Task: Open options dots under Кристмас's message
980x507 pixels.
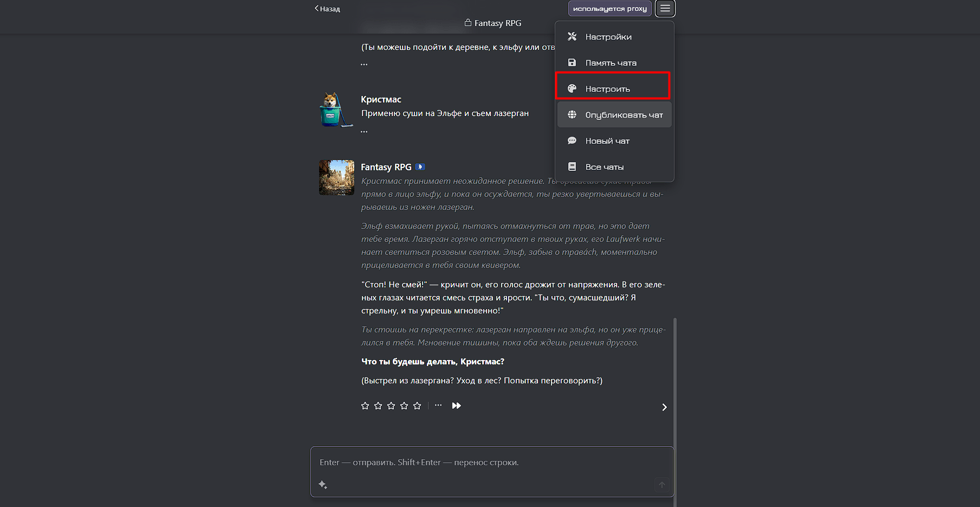Action: (x=364, y=131)
